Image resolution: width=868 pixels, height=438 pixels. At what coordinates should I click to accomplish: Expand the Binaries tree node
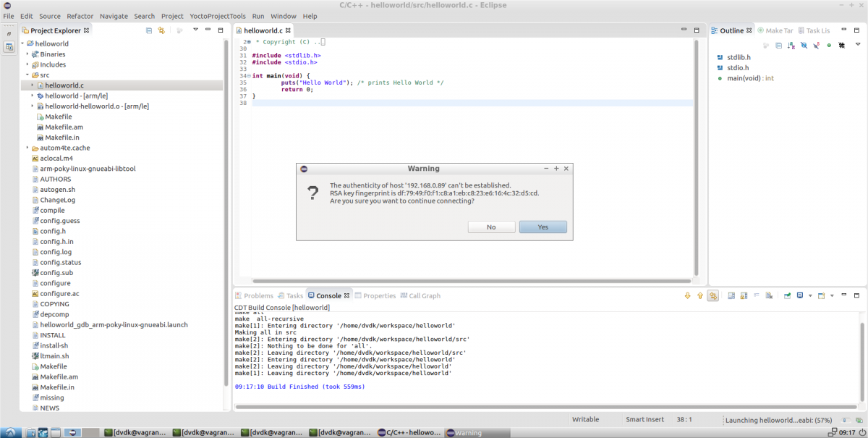tap(27, 54)
